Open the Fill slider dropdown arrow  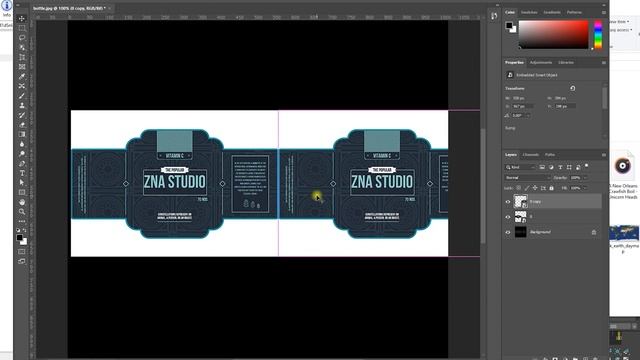click(585, 188)
